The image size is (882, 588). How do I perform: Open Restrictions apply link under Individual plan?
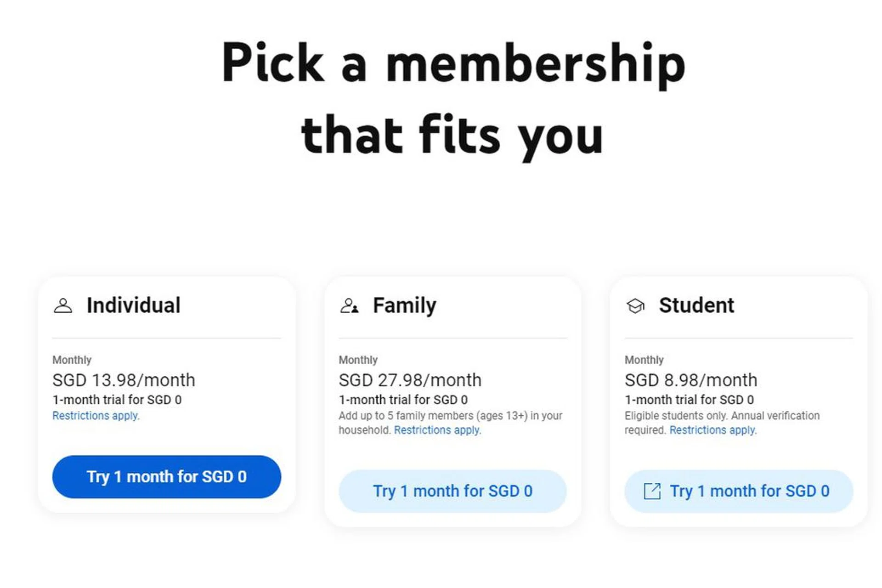(x=96, y=416)
